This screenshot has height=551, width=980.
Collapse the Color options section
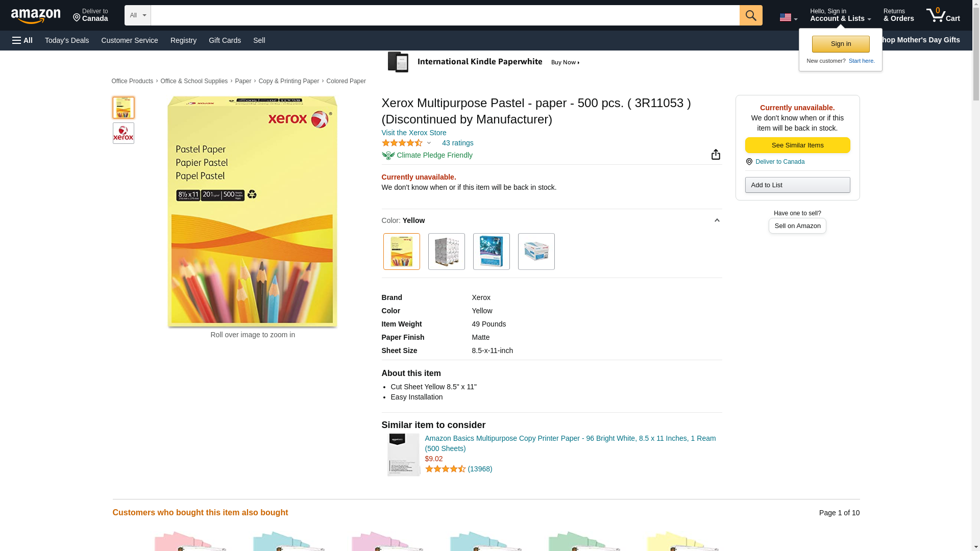(x=717, y=220)
